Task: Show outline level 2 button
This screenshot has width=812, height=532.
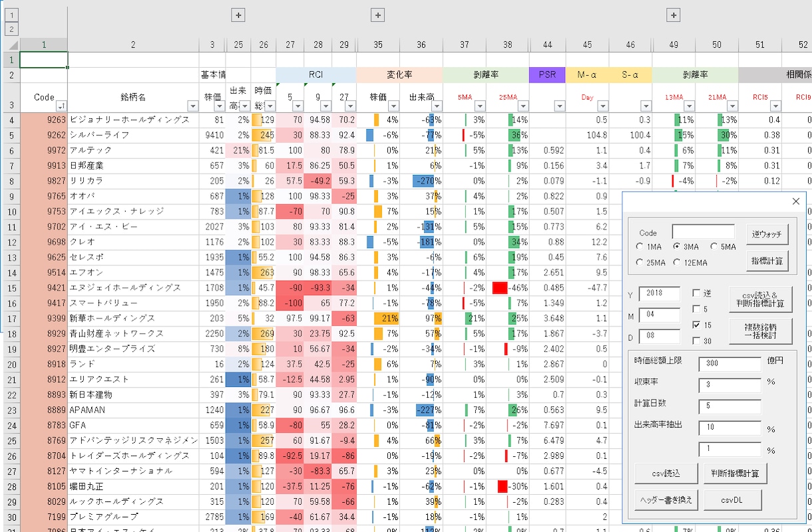Action: (x=13, y=29)
